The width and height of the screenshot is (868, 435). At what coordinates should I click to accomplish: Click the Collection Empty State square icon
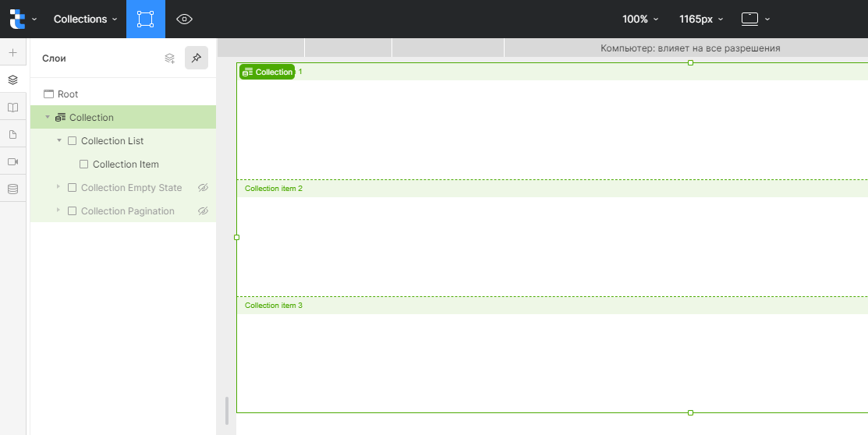(72, 188)
